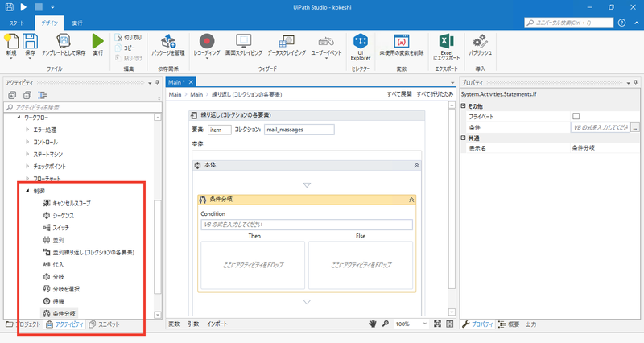Select 条件分岐 activity in list

click(59, 313)
